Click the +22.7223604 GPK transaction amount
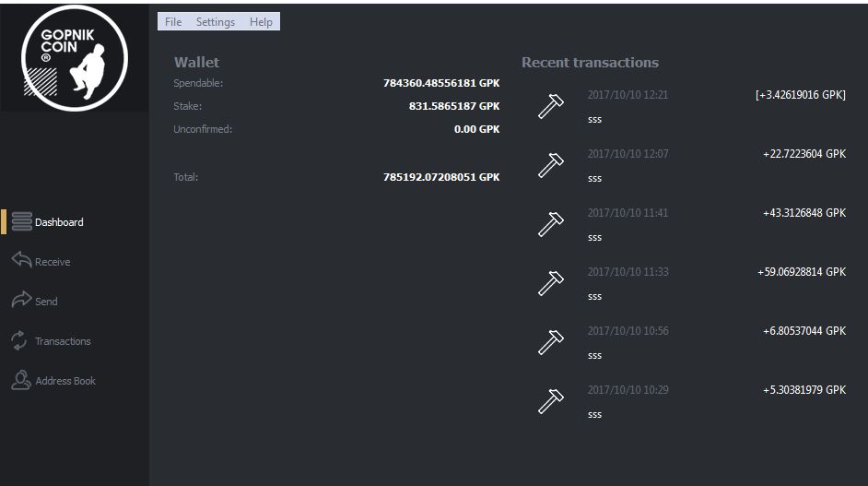The height and width of the screenshot is (486, 868). pyautogui.click(x=804, y=153)
